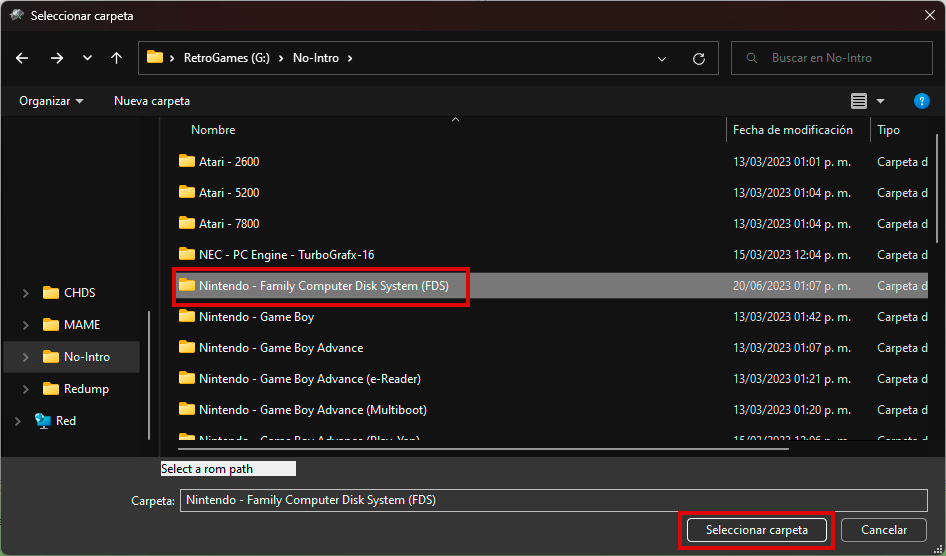Expand address bar history dropdown
Screen dimensions: 946x556
(x=662, y=58)
